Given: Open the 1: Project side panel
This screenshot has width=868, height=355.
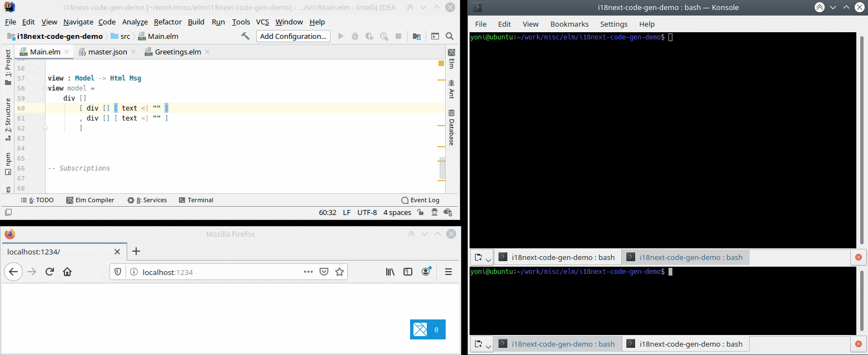Looking at the screenshot, I should click(x=8, y=67).
